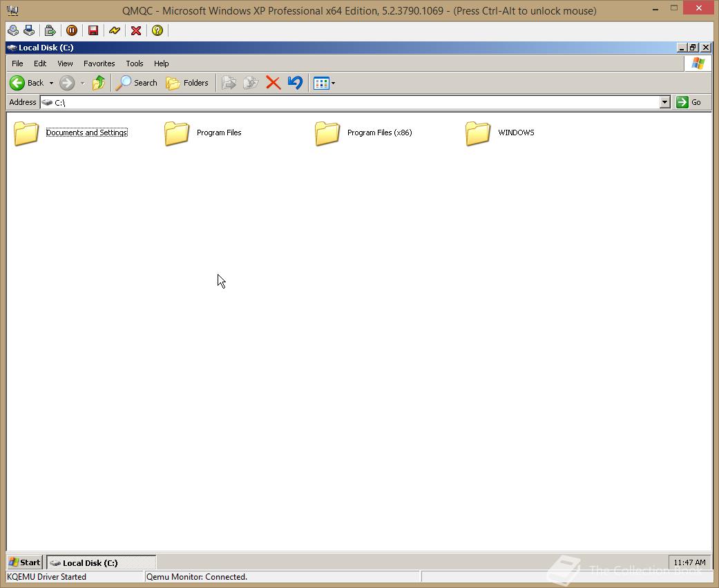Open the Edit menu

coord(40,63)
